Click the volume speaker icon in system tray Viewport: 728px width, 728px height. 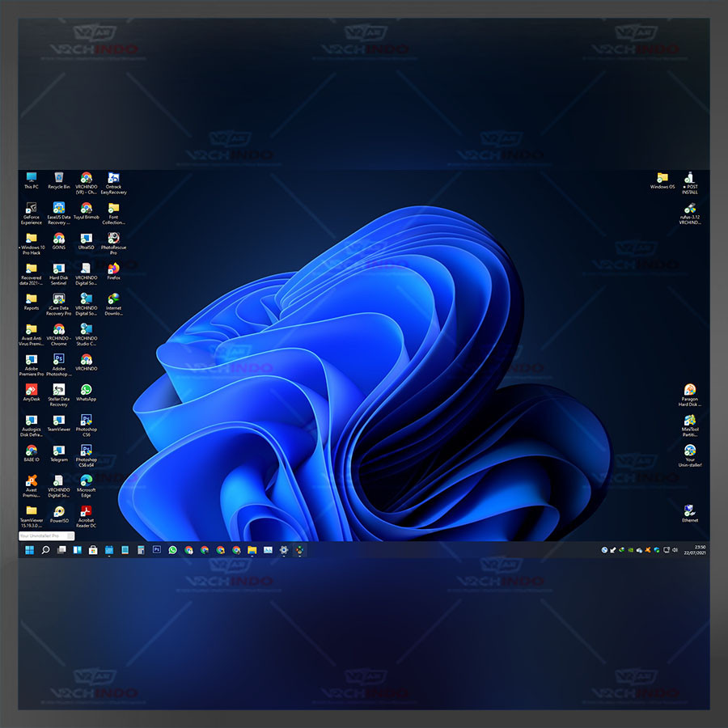(x=675, y=550)
